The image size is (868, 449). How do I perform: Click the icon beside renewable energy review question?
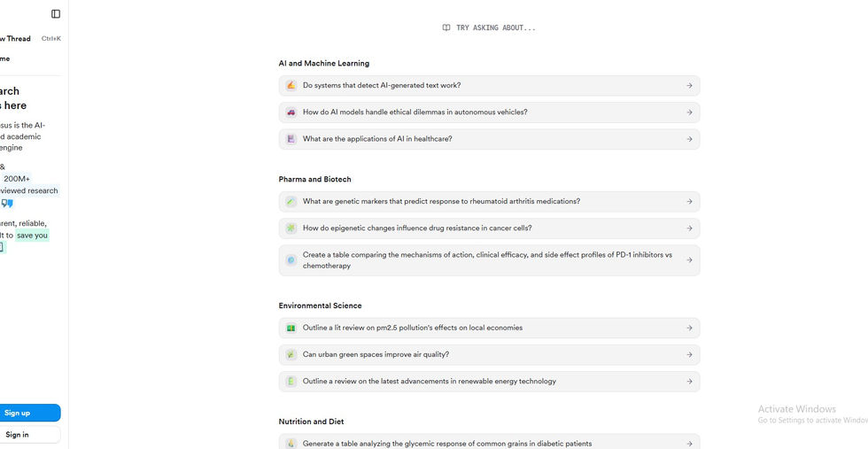click(291, 382)
